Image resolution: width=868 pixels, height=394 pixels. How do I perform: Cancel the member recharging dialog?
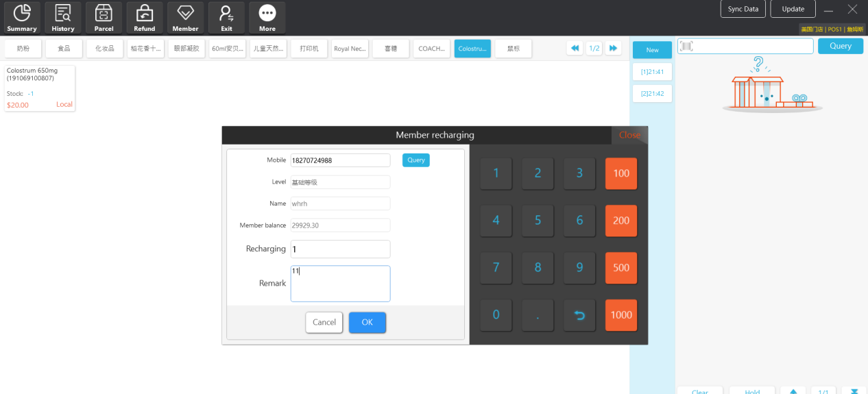tap(324, 322)
